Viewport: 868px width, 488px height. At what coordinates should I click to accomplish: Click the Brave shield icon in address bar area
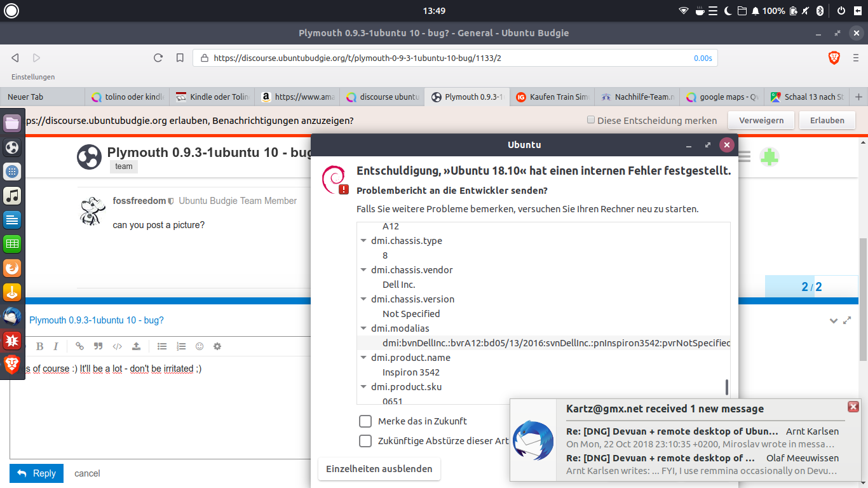point(834,58)
